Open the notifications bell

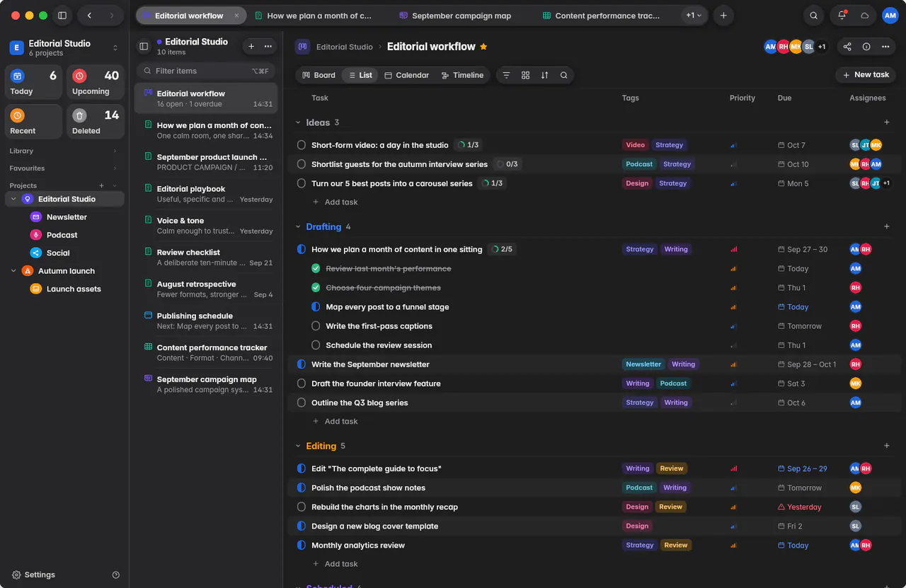click(x=842, y=16)
